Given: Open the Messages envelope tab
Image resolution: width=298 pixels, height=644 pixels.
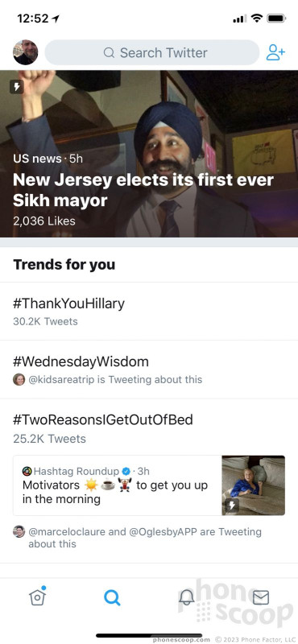Looking at the screenshot, I should coord(261,597).
